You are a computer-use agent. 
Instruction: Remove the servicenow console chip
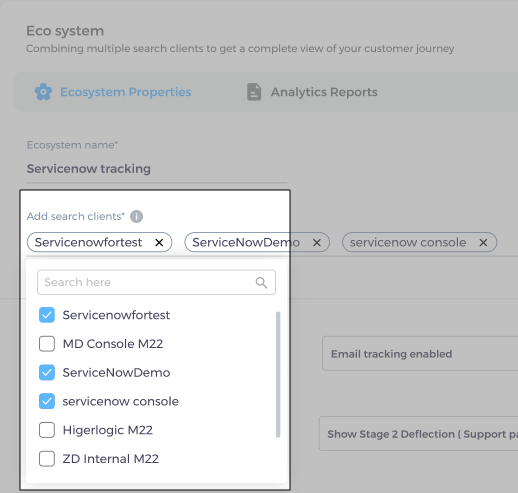pos(483,242)
